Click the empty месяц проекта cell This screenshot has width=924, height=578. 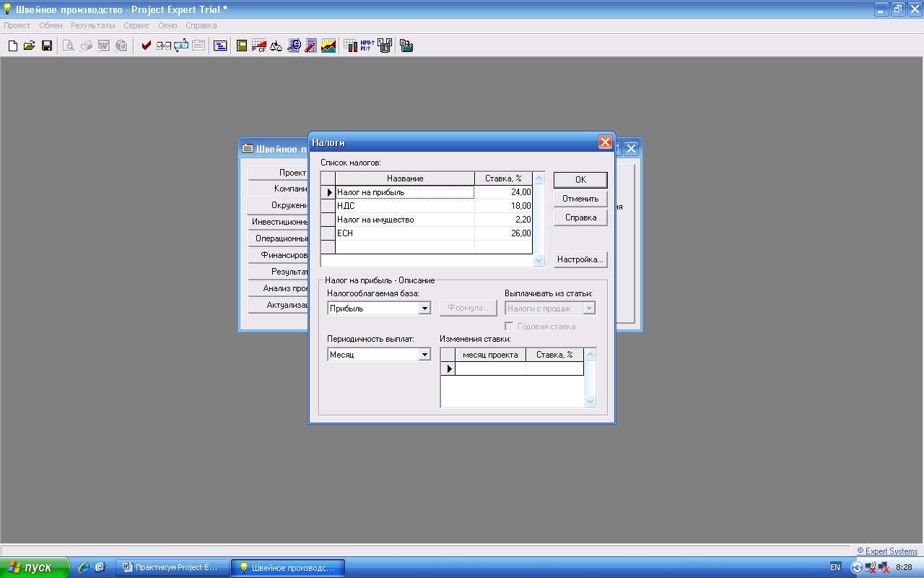tap(490, 368)
